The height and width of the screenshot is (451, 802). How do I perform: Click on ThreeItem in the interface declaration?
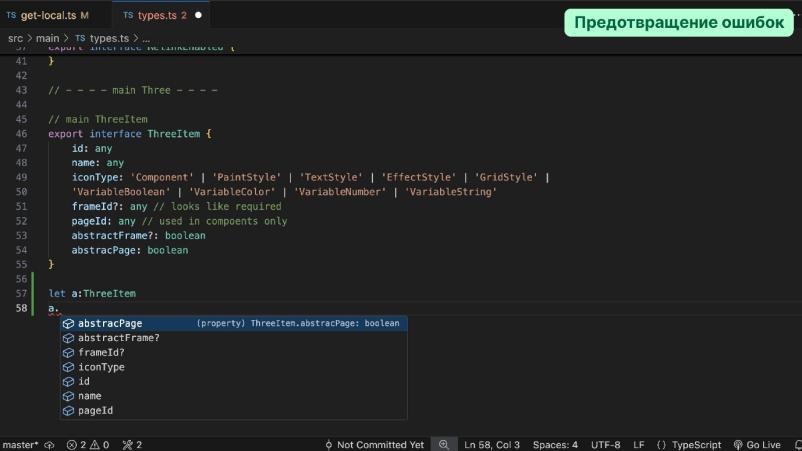pyautogui.click(x=173, y=134)
